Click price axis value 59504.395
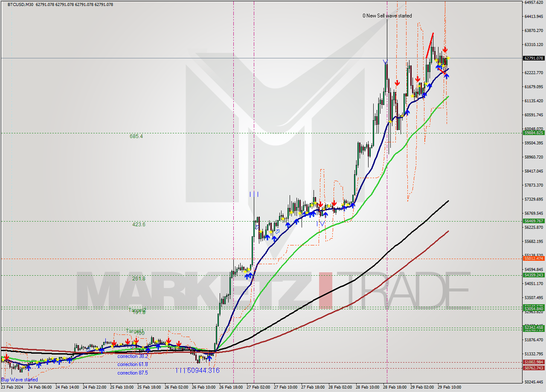This screenshot has height=392, width=546. point(534,143)
